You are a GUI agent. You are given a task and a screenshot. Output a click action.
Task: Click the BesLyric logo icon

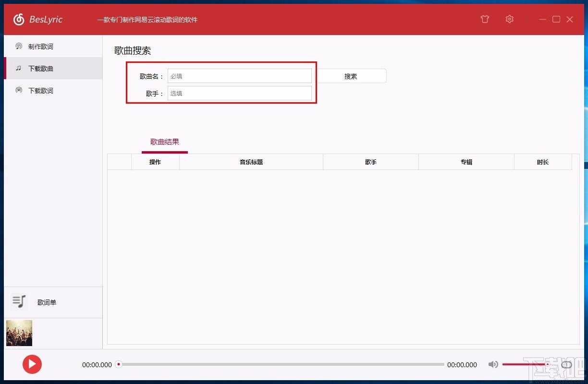click(19, 19)
